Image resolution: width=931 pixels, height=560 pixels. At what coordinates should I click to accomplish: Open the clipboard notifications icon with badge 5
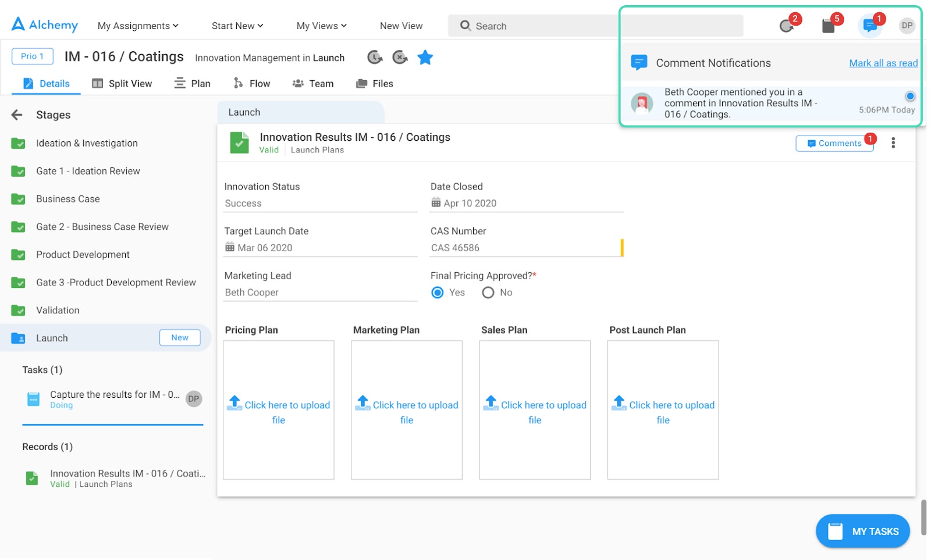click(x=828, y=26)
